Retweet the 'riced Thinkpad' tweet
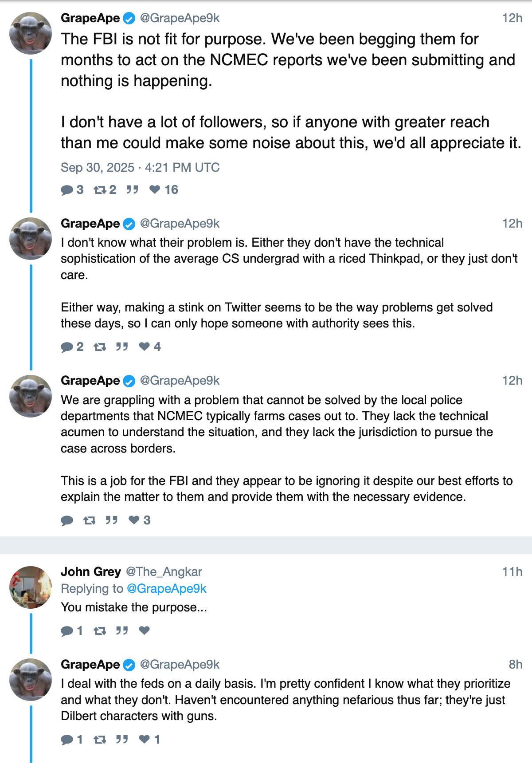The image size is (532, 764). (100, 347)
